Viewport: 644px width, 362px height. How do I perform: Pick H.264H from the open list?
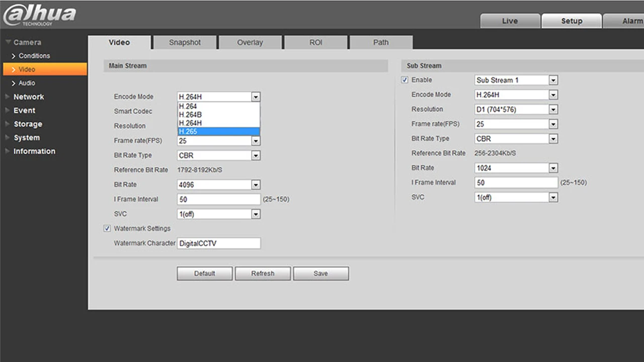219,123
